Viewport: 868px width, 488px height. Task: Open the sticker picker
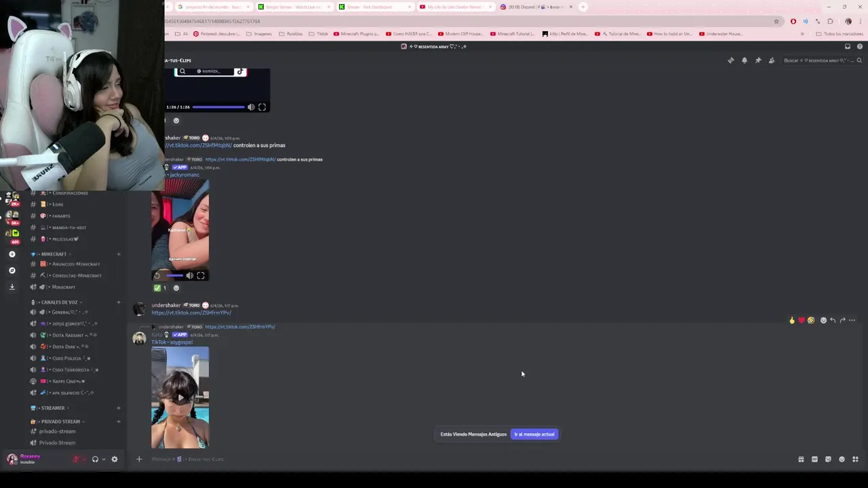(x=828, y=460)
